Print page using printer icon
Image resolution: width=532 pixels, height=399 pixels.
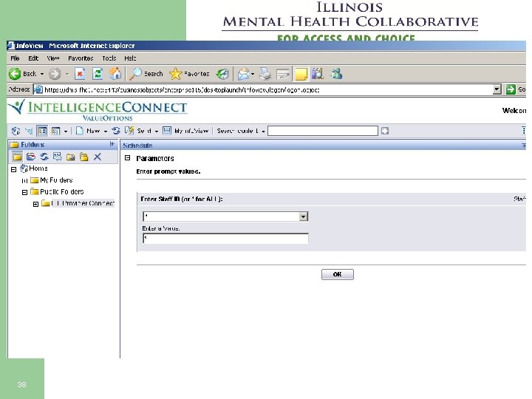point(265,74)
